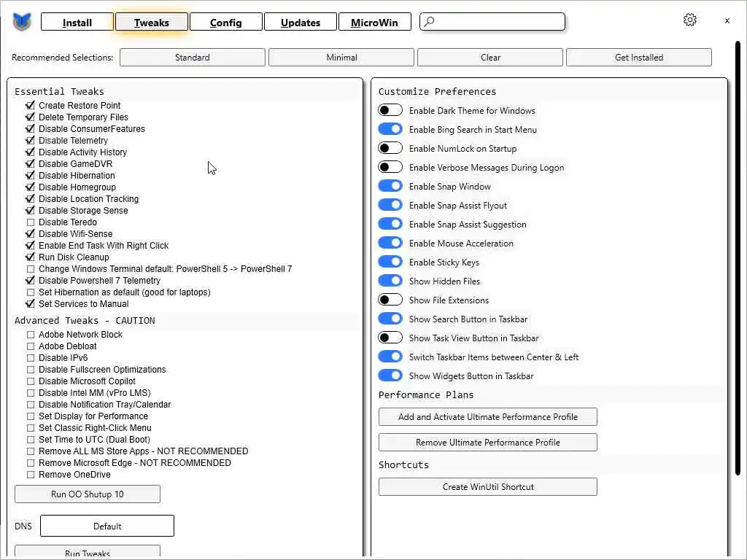This screenshot has width=747, height=560.
Task: Check Disable IPv6
Action: pos(31,357)
